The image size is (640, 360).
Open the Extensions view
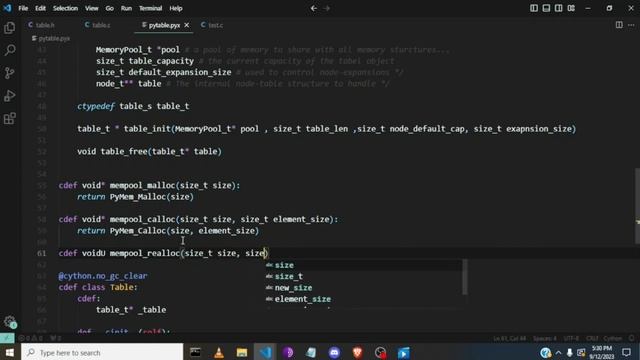coord(9,119)
